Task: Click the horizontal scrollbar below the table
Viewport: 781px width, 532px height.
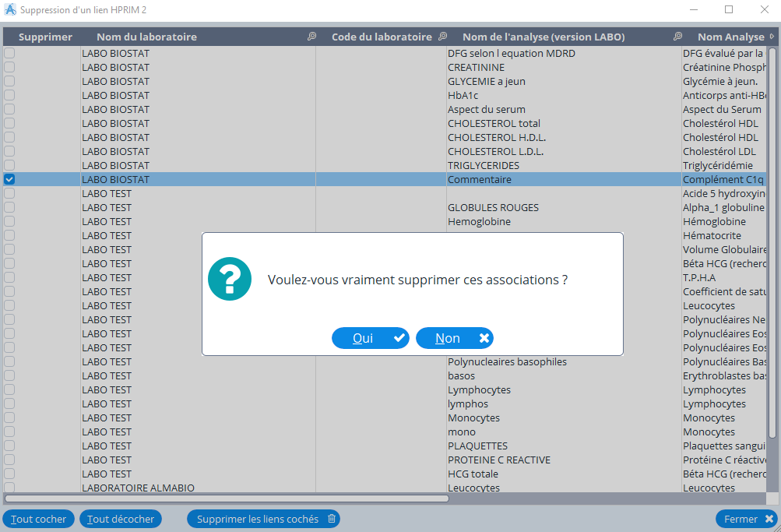Action: pyautogui.click(x=227, y=499)
